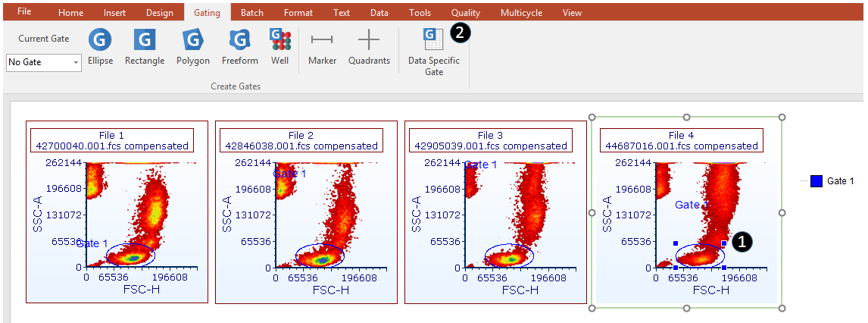Click the Well gate icon
The image size is (868, 323).
279,47
